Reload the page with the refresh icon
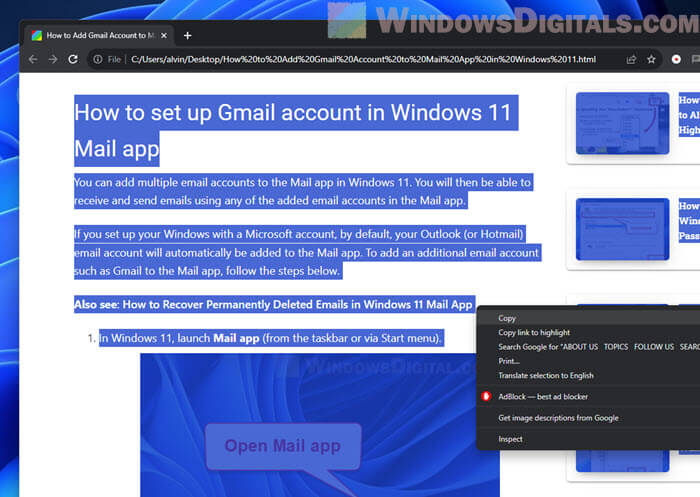The width and height of the screenshot is (700, 497). [73, 59]
